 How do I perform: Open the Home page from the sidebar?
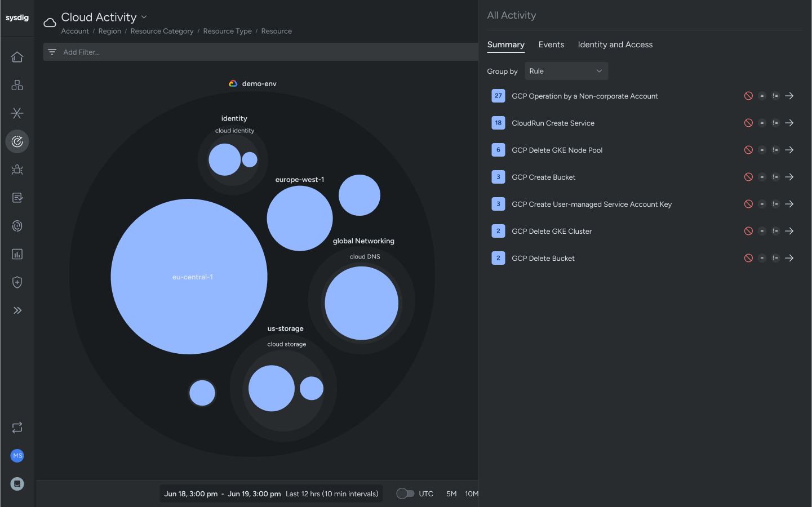[x=17, y=57]
